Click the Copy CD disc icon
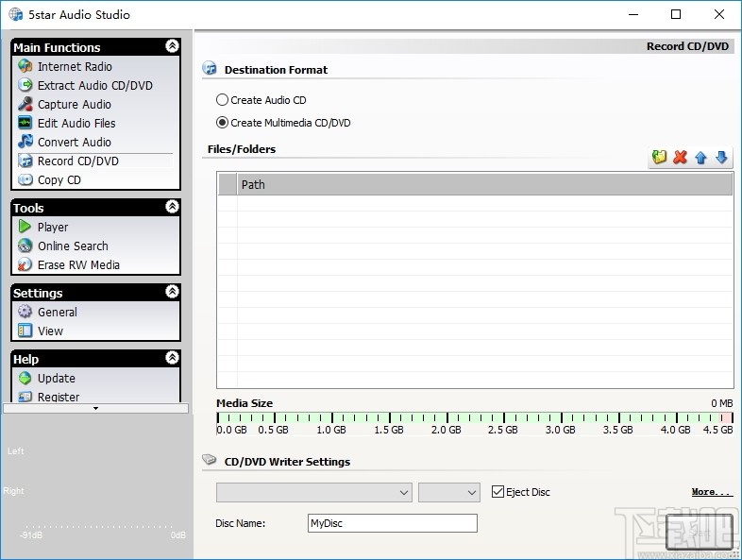Viewport: 742px width, 560px height. [25, 179]
